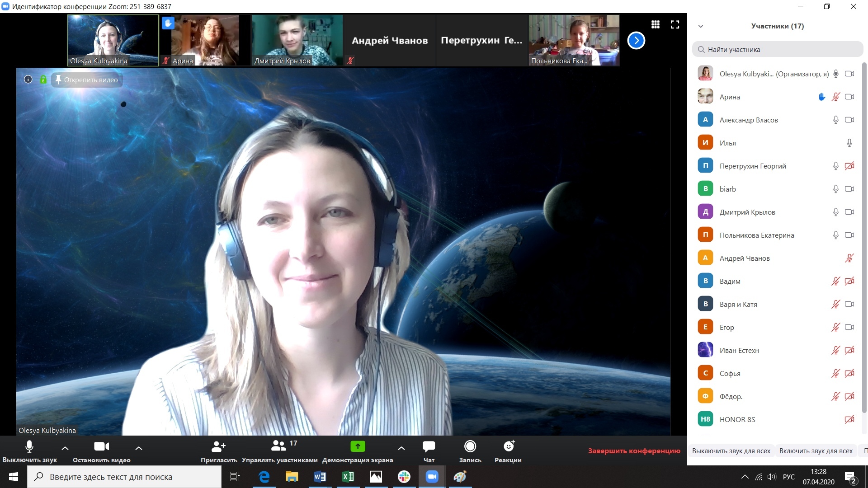The image size is (868, 488).
Task: Open Реакции reactions icon
Action: [x=509, y=446]
